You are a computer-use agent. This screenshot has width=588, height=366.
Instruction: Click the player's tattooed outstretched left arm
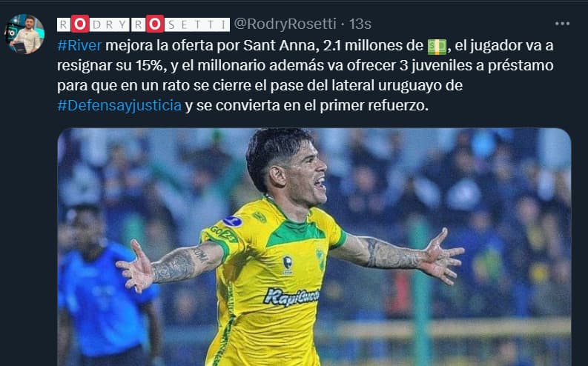[x=397, y=255]
